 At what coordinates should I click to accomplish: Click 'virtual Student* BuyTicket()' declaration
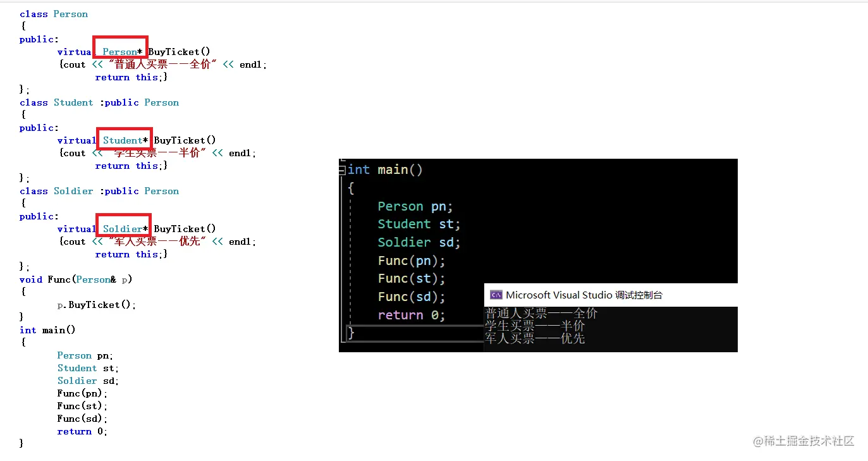[137, 140]
